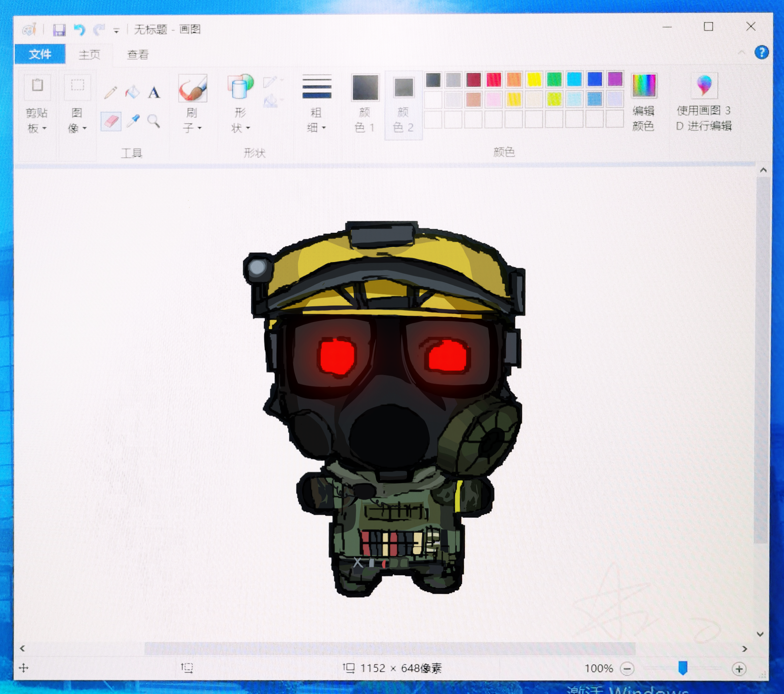Click the vertical scrollbar down arrow
Viewport: 784px width, 694px height.
[x=760, y=634]
